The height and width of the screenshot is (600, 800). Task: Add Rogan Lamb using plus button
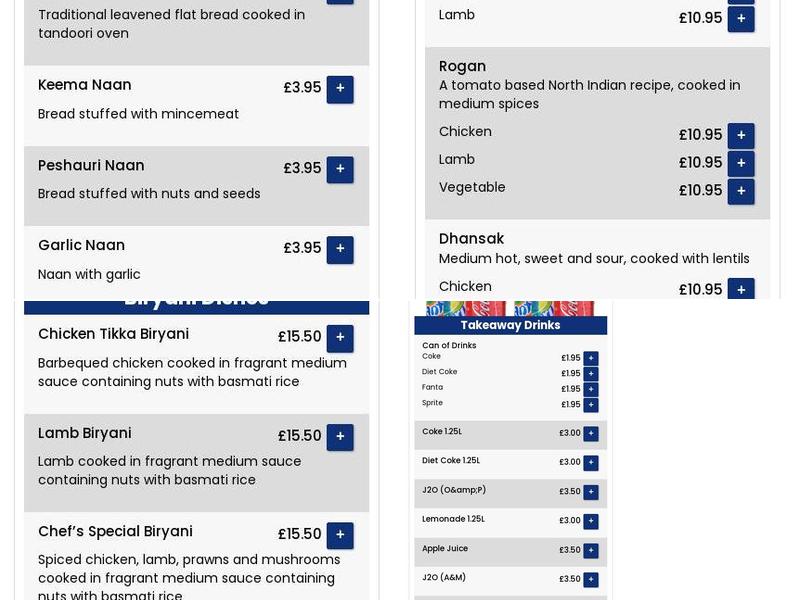(741, 163)
